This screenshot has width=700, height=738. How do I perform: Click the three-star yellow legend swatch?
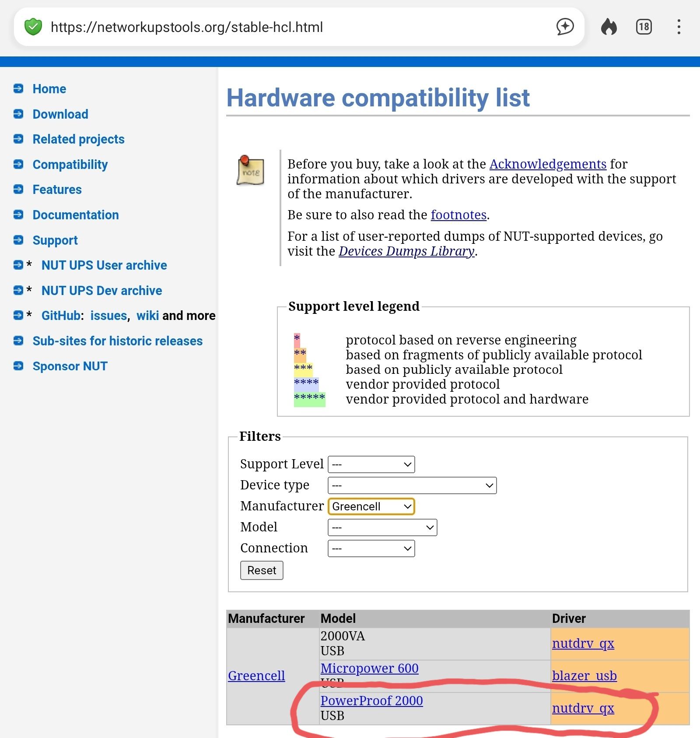point(303,369)
